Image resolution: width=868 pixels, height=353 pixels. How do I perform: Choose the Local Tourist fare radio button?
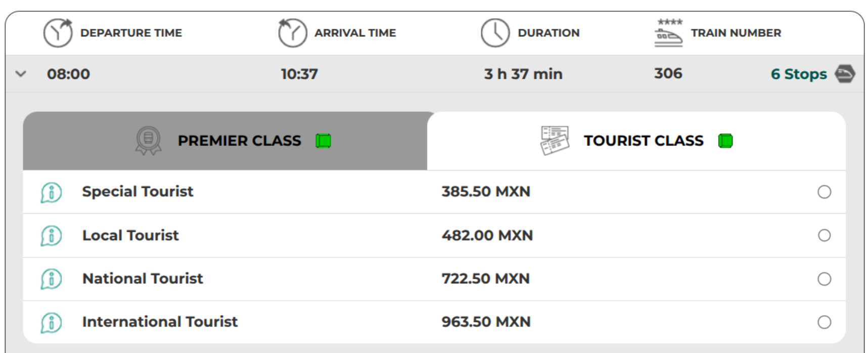coord(824,235)
